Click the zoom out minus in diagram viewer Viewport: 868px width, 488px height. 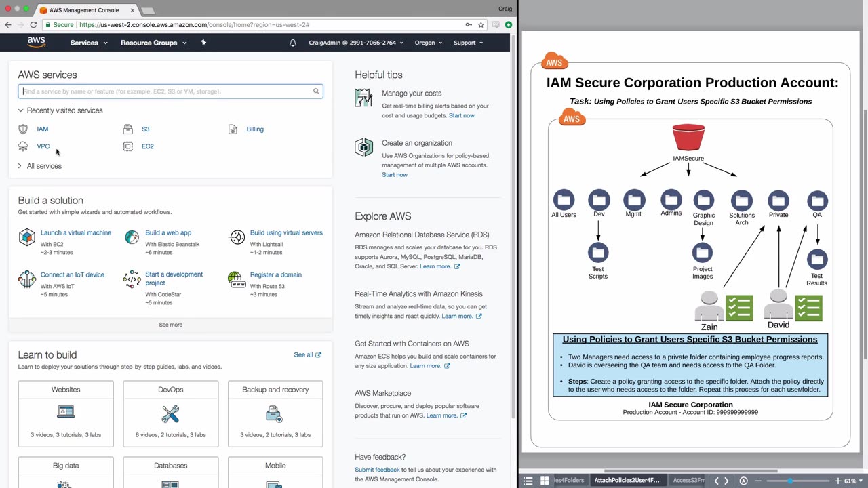757,481
